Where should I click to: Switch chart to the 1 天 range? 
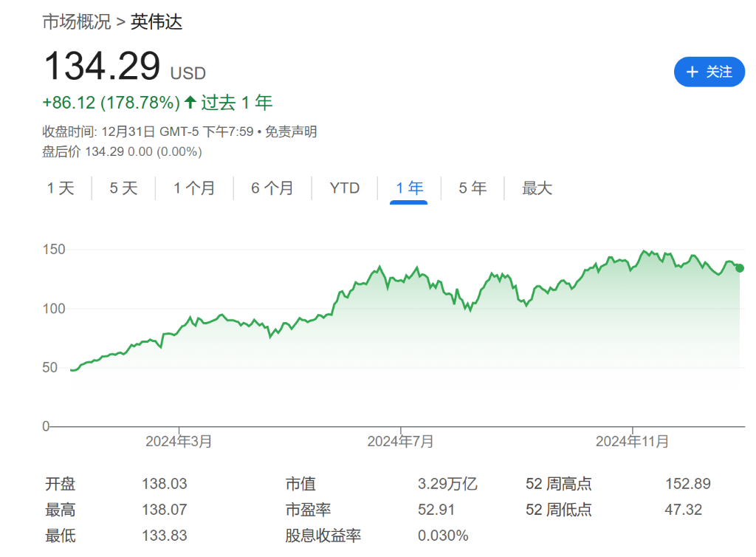[61, 188]
